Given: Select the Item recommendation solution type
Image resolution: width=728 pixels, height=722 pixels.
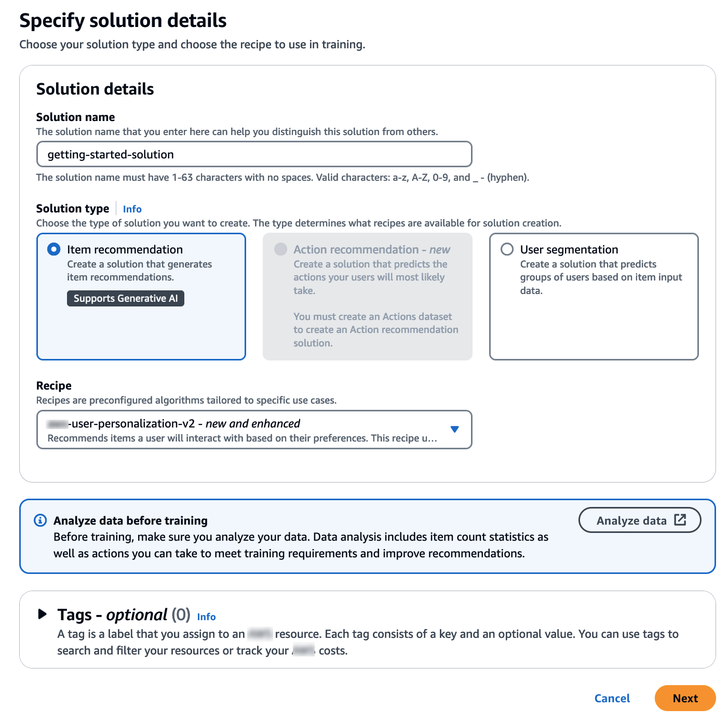Looking at the screenshot, I should [141, 297].
